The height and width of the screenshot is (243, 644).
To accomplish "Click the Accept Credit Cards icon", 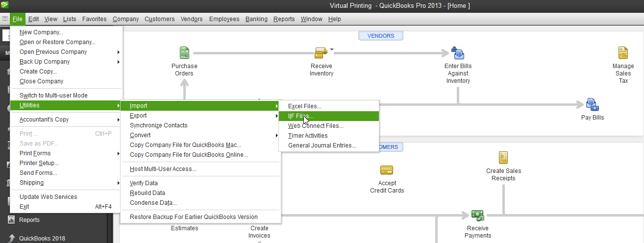I will pyautogui.click(x=387, y=170).
